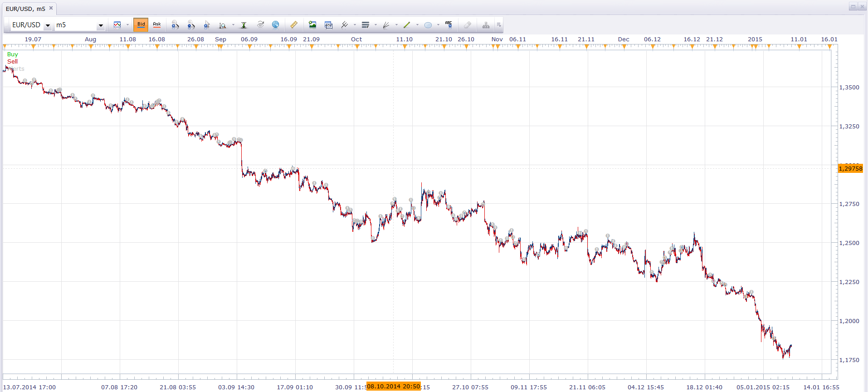This screenshot has width=868, height=392.
Task: Close the EUR/USD, m5 tab
Action: point(51,8)
